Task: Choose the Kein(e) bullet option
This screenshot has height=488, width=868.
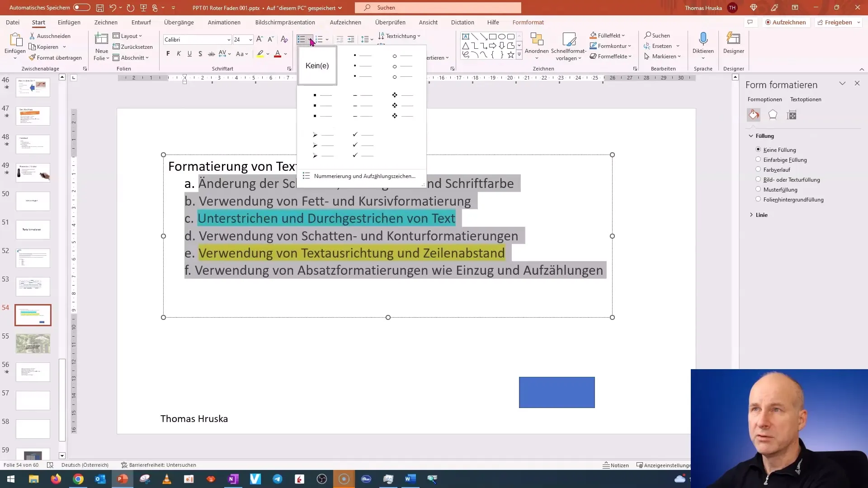Action: point(317,66)
